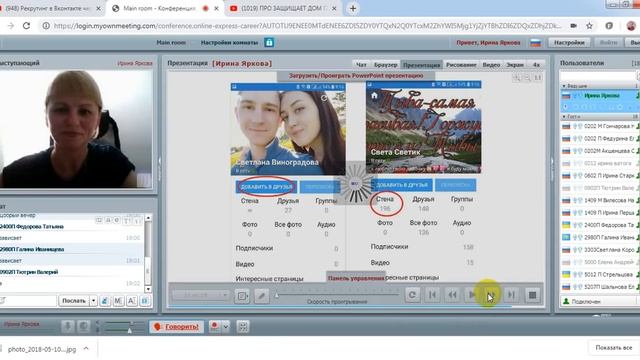Image resolution: width=640 pixels, height=360 pixels.
Task: Switch to the Рекрутинг в Вконтакте browser tab
Action: click(x=48, y=8)
